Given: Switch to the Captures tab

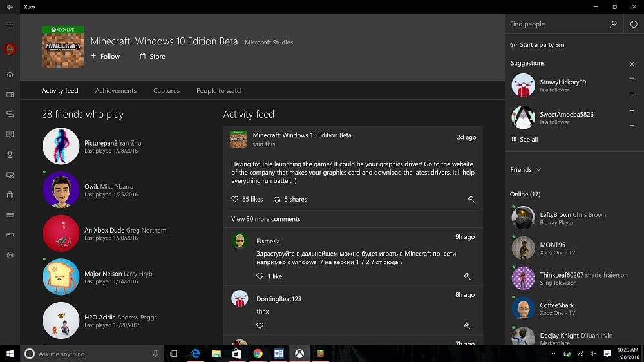Looking at the screenshot, I should point(166,90).
